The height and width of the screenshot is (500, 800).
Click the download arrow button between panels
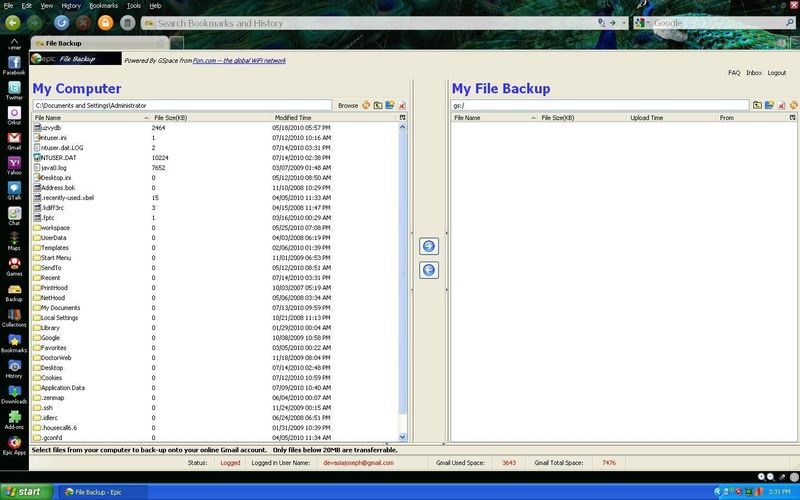tap(429, 270)
